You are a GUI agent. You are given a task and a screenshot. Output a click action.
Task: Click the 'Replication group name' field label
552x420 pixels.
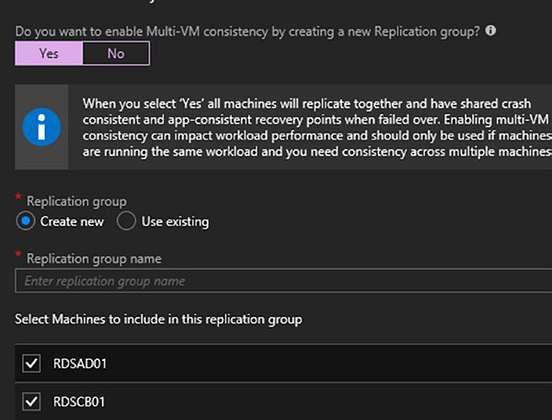pyautogui.click(x=94, y=259)
